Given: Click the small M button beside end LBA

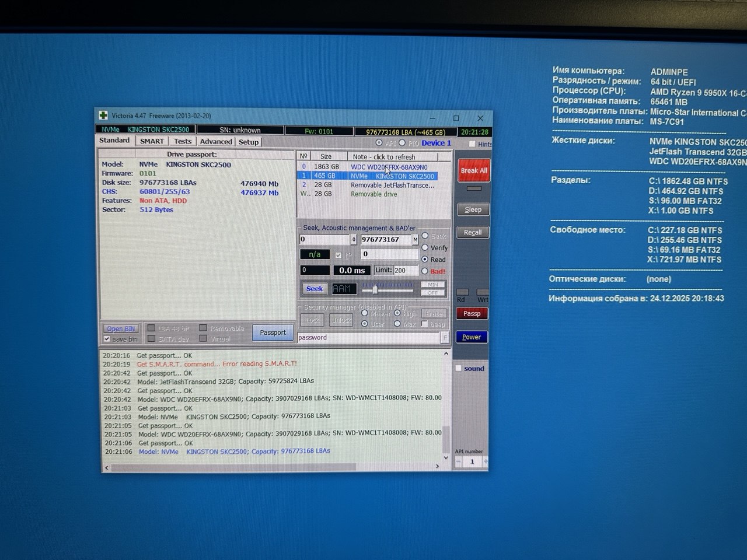Looking at the screenshot, I should [x=415, y=239].
